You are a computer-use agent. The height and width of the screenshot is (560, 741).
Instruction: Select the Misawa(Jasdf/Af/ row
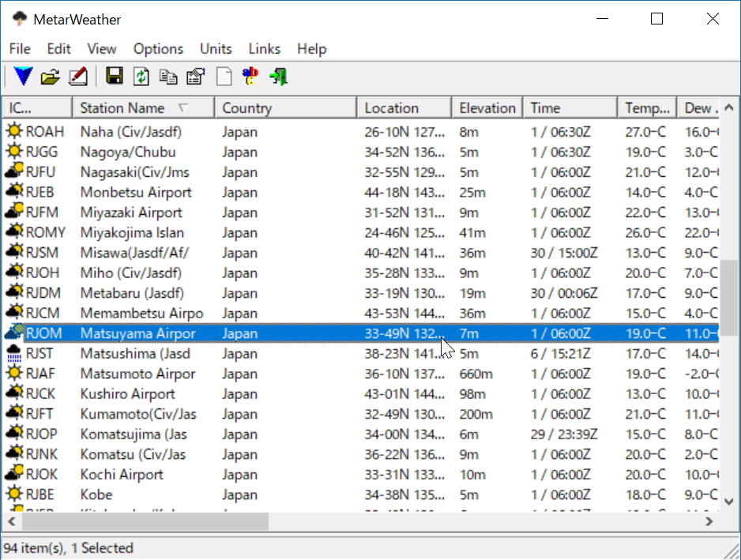(x=361, y=252)
